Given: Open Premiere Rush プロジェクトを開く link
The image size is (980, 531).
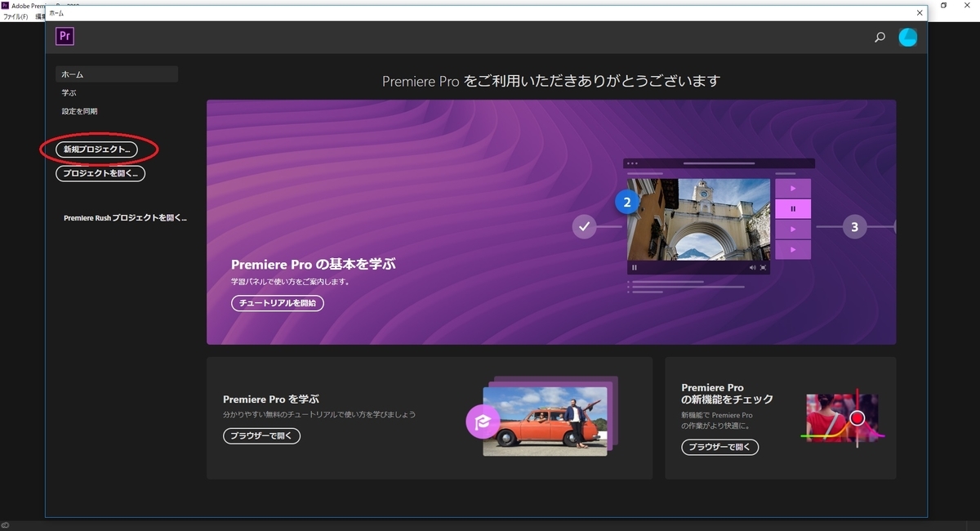Looking at the screenshot, I should click(125, 218).
